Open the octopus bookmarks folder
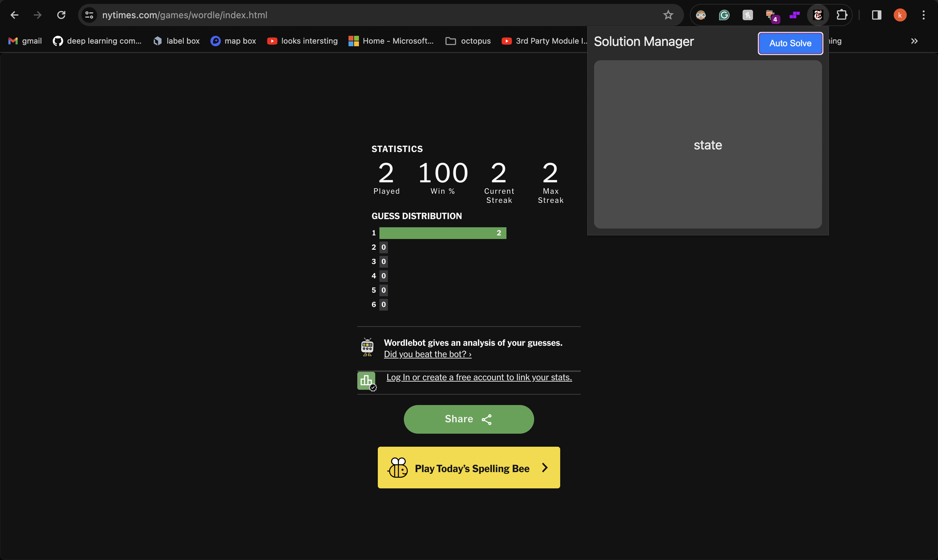The image size is (938, 560). click(468, 41)
